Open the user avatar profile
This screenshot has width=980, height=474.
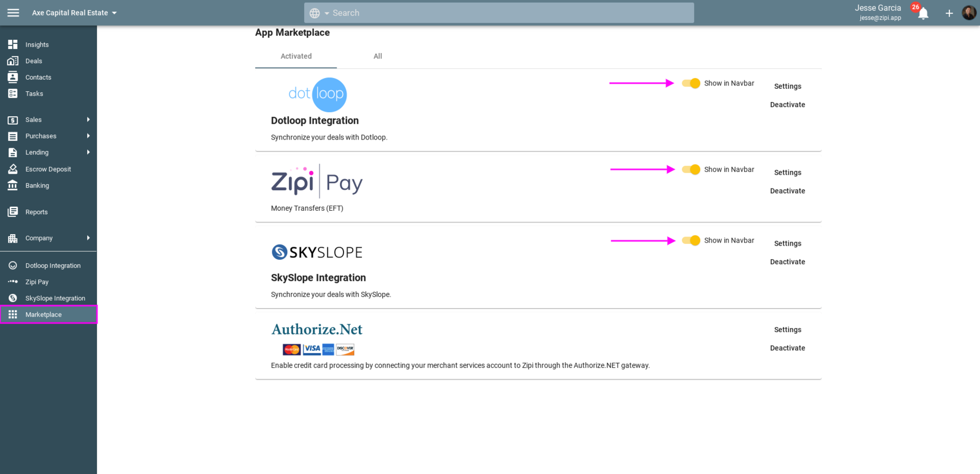[969, 13]
